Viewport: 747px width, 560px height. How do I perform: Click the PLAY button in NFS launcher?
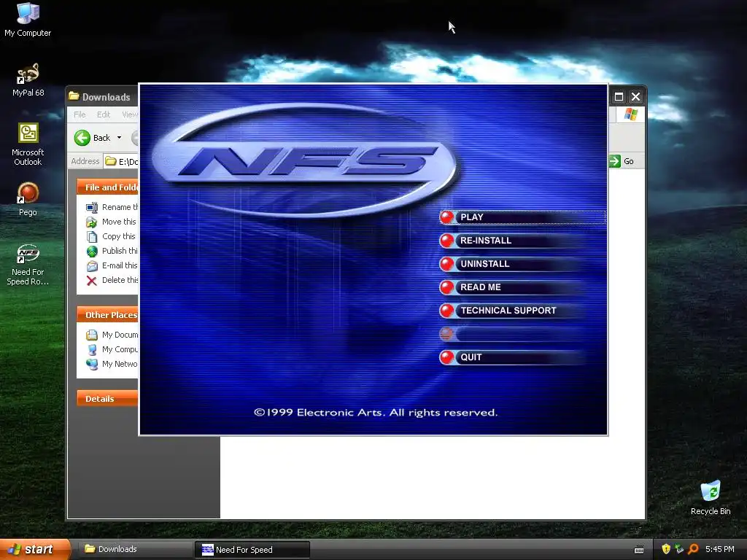point(522,217)
